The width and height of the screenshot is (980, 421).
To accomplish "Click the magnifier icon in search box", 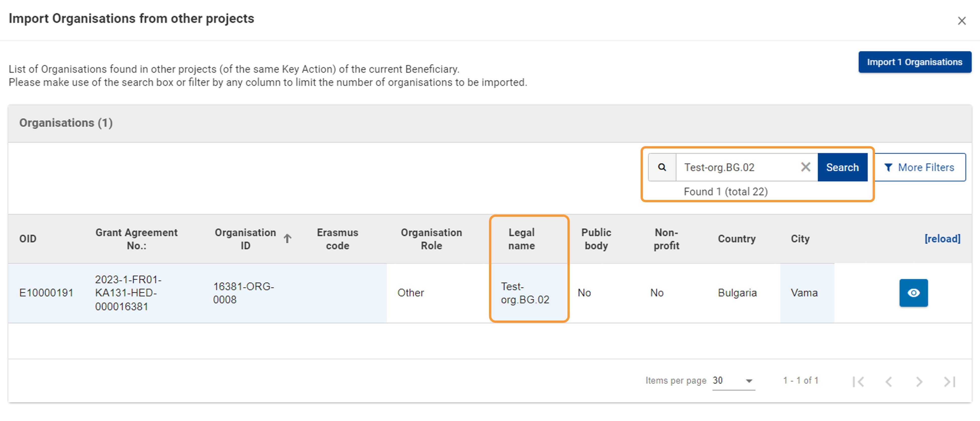I will 662,167.
